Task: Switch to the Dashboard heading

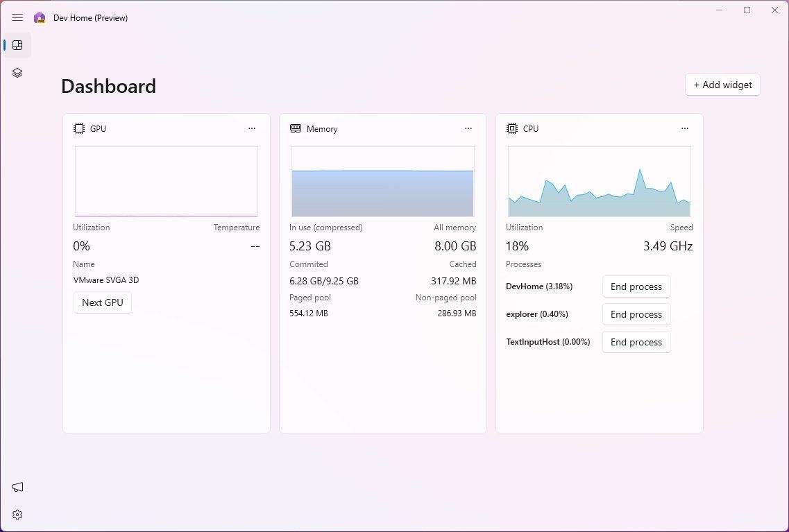Action: coord(108,86)
